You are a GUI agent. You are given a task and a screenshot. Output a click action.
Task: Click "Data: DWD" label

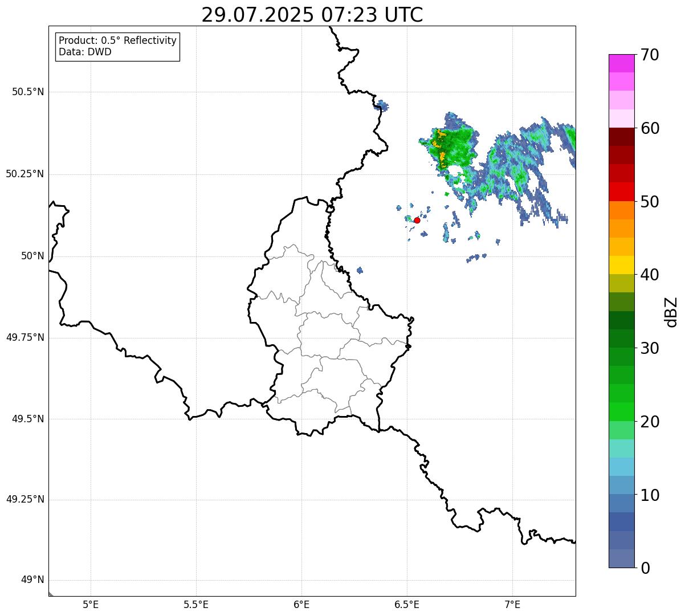[x=85, y=52]
